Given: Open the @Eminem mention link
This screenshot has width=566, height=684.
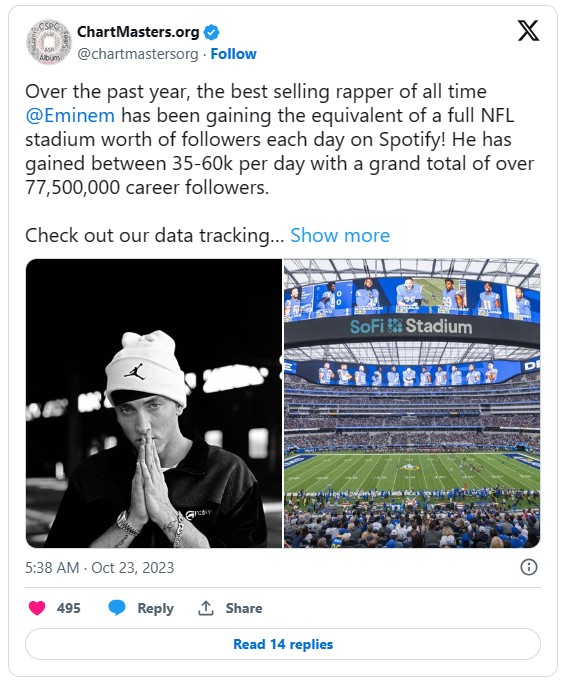Looking at the screenshot, I should (x=70, y=116).
